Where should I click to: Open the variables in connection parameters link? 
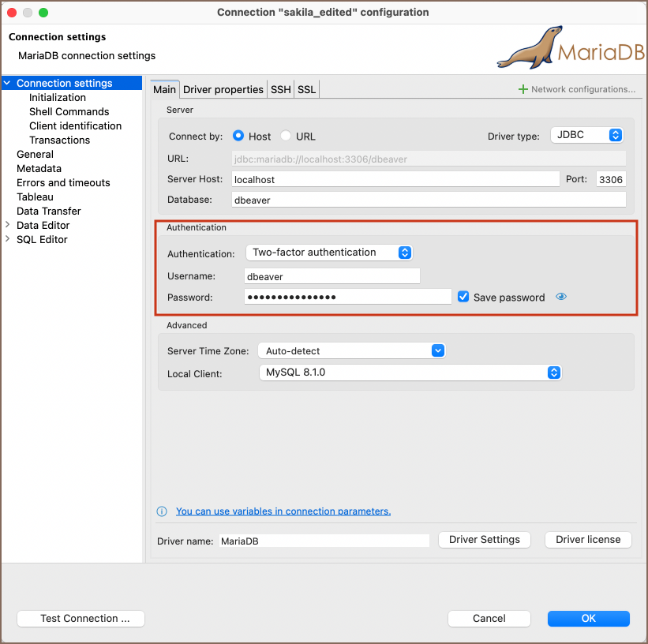(x=283, y=511)
